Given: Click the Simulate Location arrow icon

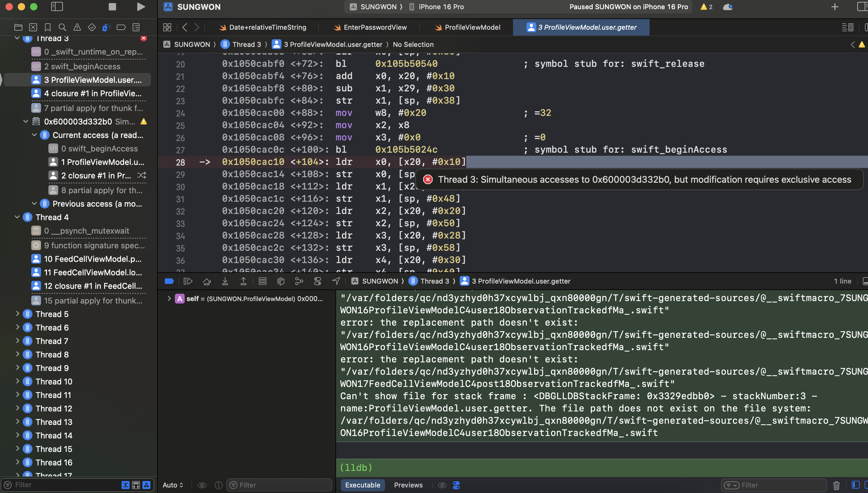Looking at the screenshot, I should pyautogui.click(x=336, y=281).
